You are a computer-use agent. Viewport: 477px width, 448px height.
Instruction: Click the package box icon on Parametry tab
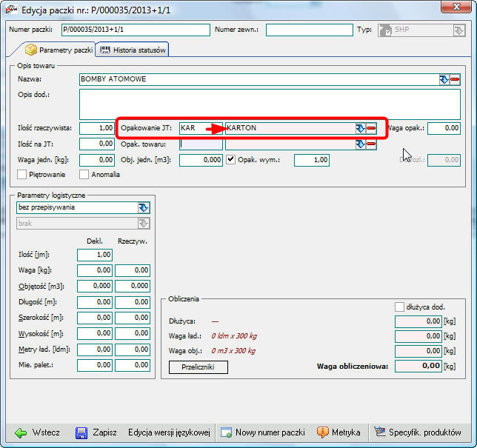pos(30,50)
